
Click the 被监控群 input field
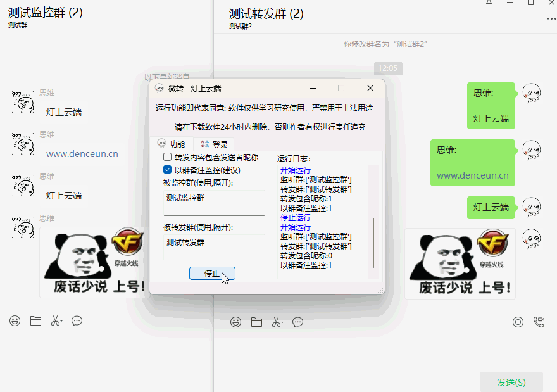(x=214, y=203)
